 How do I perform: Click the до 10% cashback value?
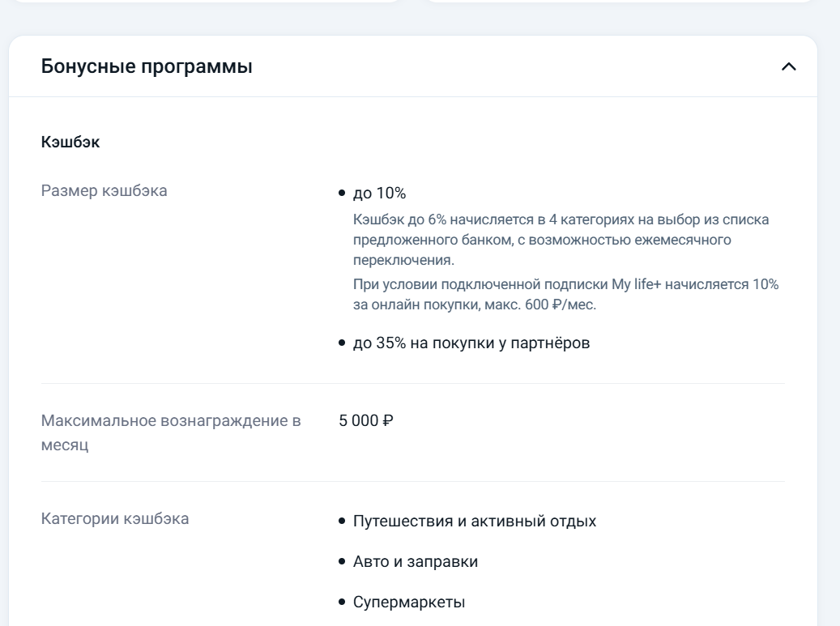pyautogui.click(x=379, y=193)
